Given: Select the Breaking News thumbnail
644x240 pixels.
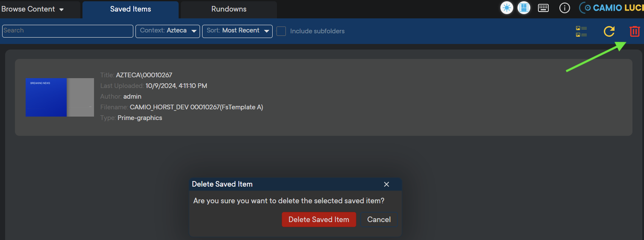Looking at the screenshot, I should 59,97.
